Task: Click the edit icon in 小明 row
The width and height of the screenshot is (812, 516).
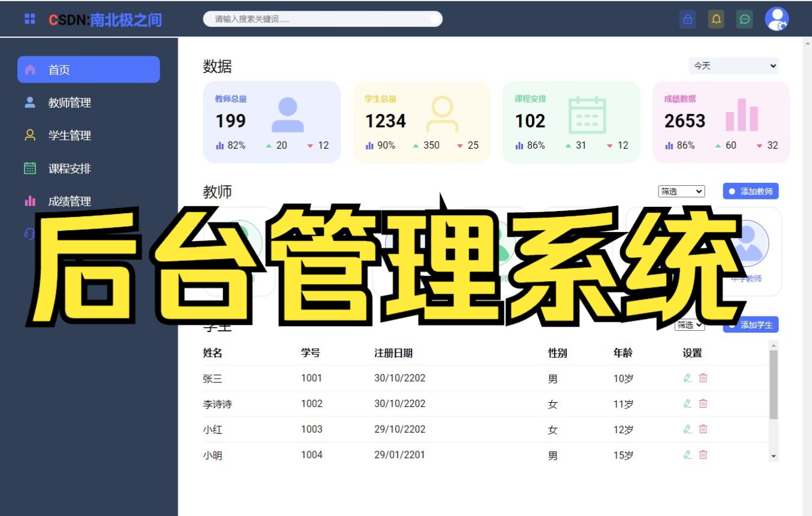Action: pos(687,455)
